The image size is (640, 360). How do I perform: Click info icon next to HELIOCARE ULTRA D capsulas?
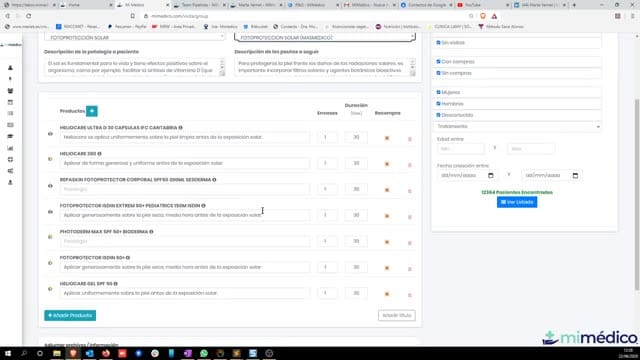[180, 128]
